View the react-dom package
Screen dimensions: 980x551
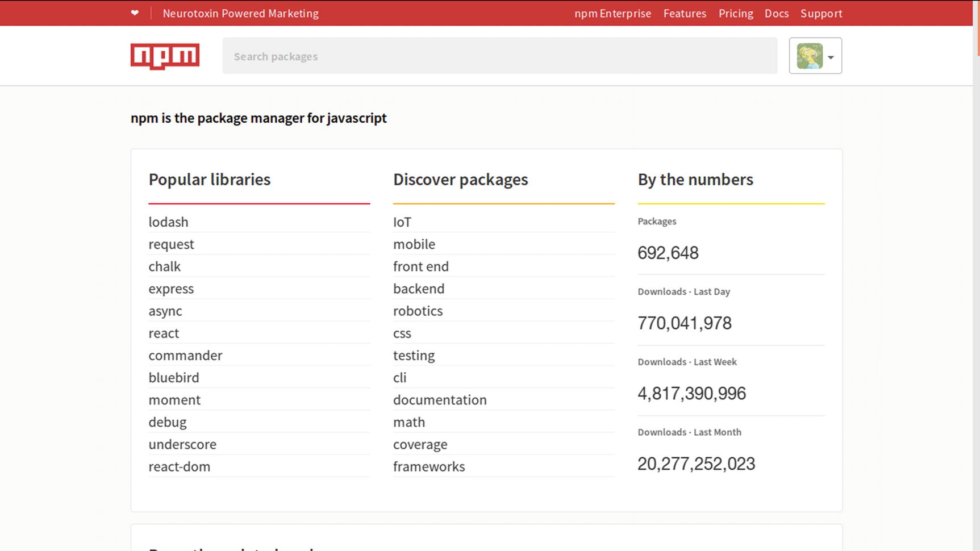tap(179, 466)
